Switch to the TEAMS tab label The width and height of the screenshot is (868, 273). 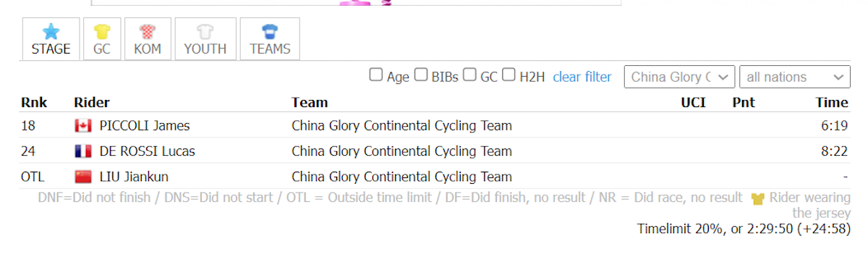pos(270,49)
